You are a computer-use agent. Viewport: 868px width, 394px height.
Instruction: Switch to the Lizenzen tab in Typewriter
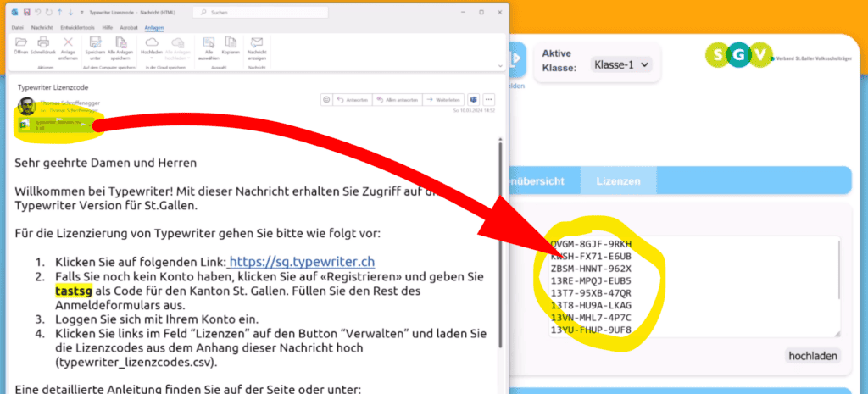point(618,181)
